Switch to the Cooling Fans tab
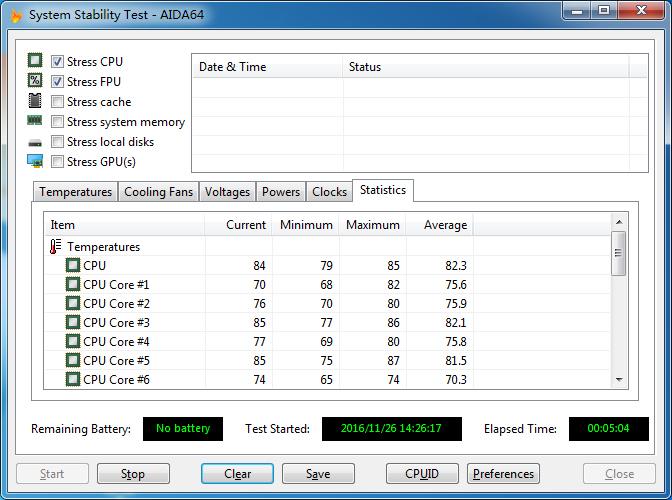This screenshot has height=500, width=672. (x=158, y=192)
